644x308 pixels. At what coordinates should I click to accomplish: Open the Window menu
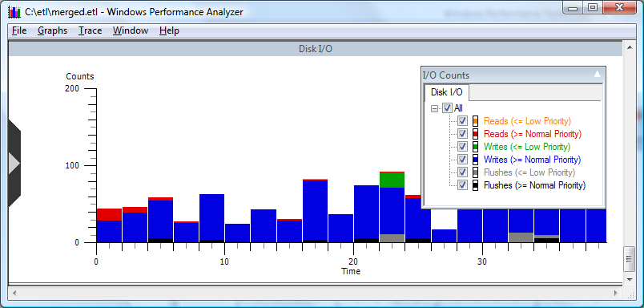[131, 30]
